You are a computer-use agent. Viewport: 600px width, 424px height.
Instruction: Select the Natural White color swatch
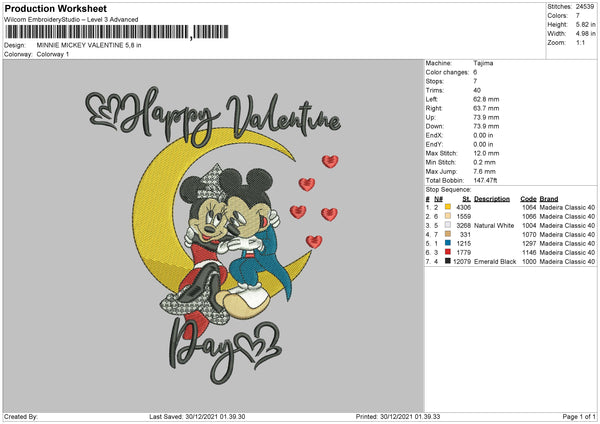coord(448,225)
